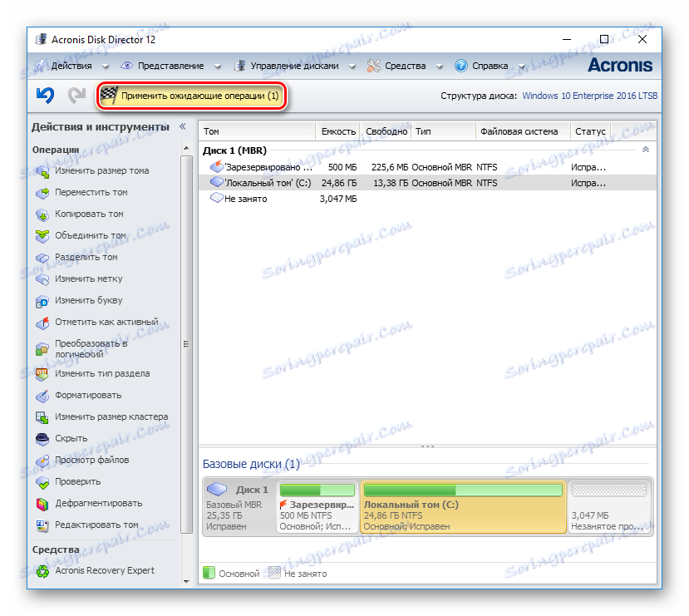The height and width of the screenshot is (616, 689).
Task: Sort by the Емкость column header
Action: [x=338, y=131]
